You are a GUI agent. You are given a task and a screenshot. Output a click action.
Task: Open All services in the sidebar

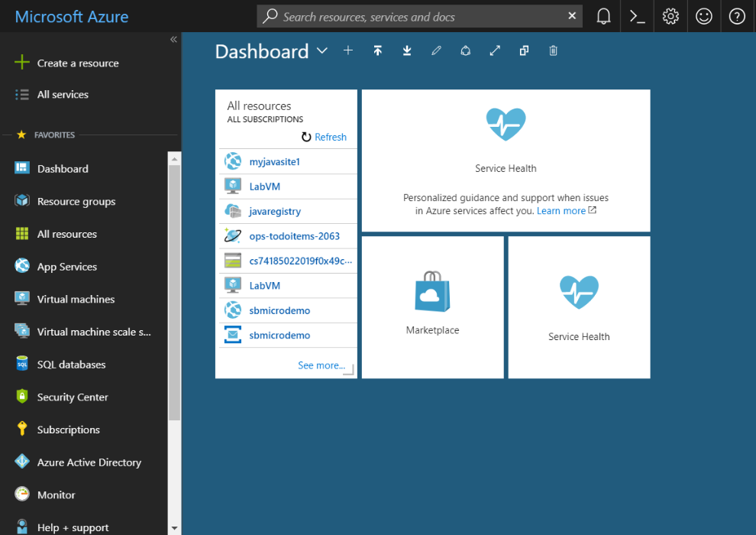pyautogui.click(x=63, y=95)
